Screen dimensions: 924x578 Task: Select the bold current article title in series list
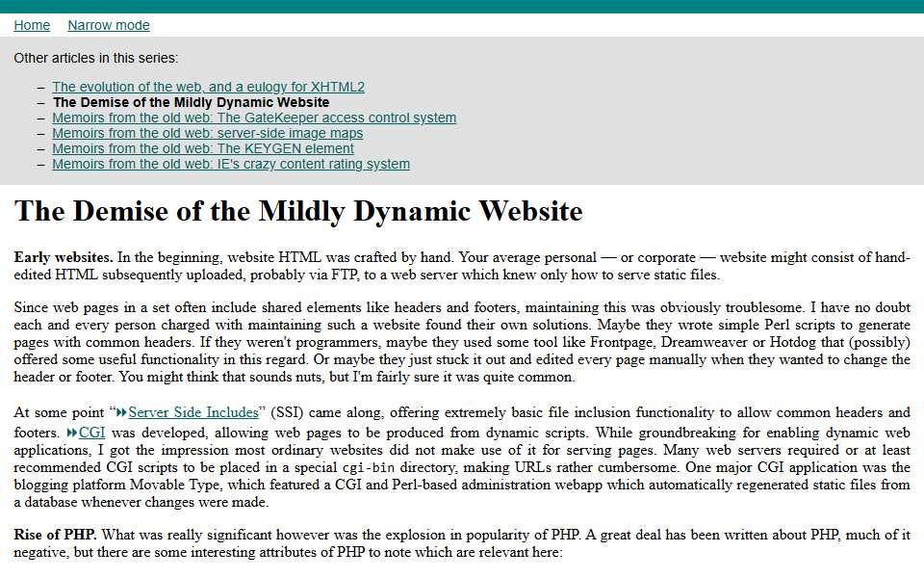pos(191,102)
